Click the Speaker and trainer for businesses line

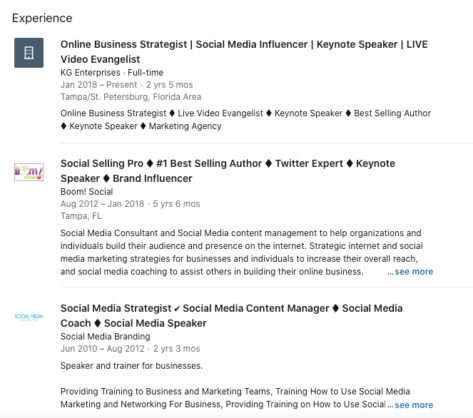[131, 366]
